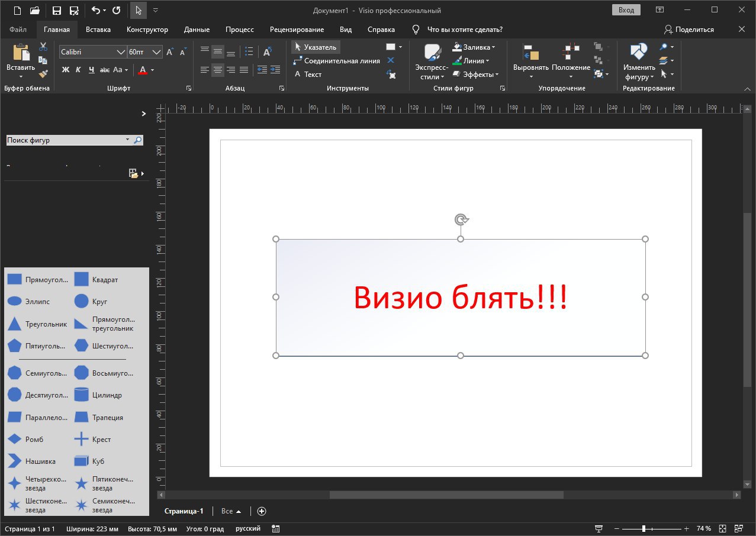Click the bullet list icon in Абзац
The width and height of the screenshot is (756, 536).
(249, 51)
